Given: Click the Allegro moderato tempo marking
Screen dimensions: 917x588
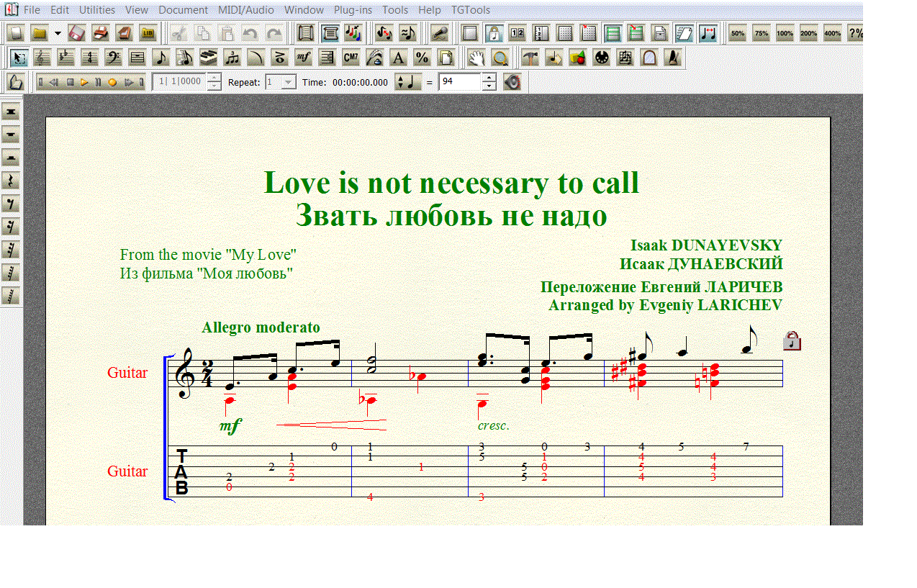Looking at the screenshot, I should pos(261,327).
